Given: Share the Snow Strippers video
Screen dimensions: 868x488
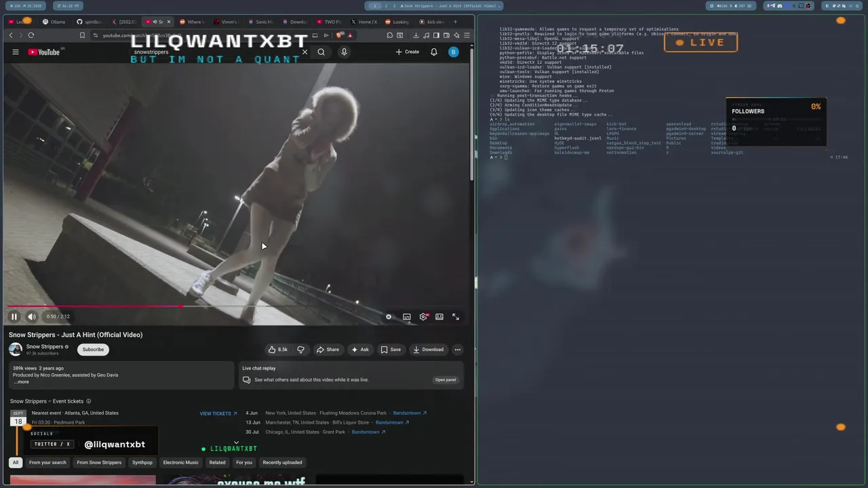Looking at the screenshot, I should (328, 350).
